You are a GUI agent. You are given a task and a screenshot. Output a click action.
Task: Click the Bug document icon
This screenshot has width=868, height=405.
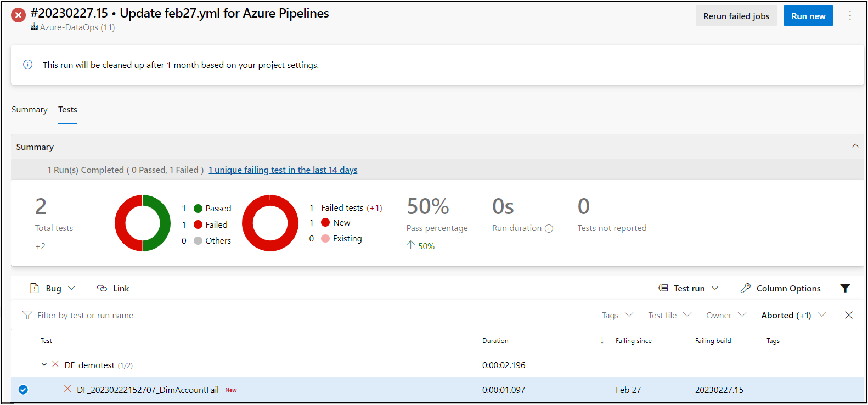coord(35,288)
